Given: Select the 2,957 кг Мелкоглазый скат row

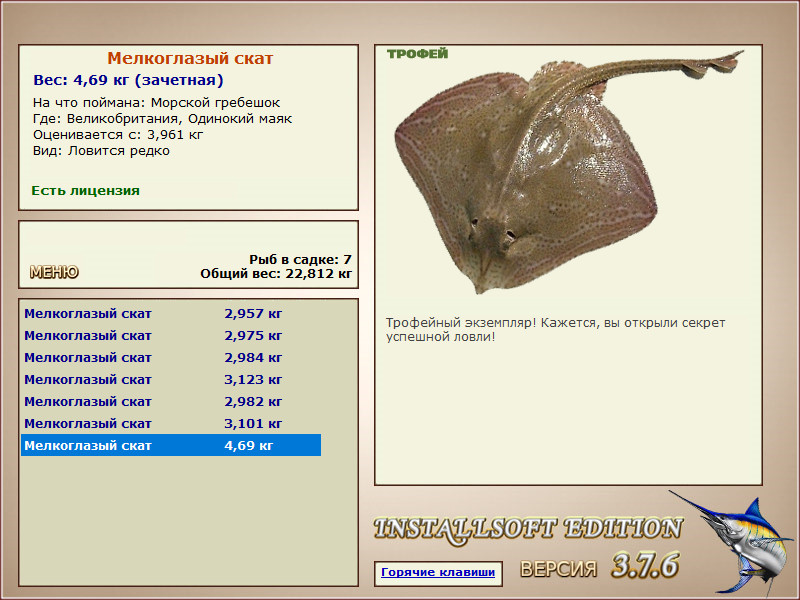Looking at the screenshot, I should click(x=171, y=313).
